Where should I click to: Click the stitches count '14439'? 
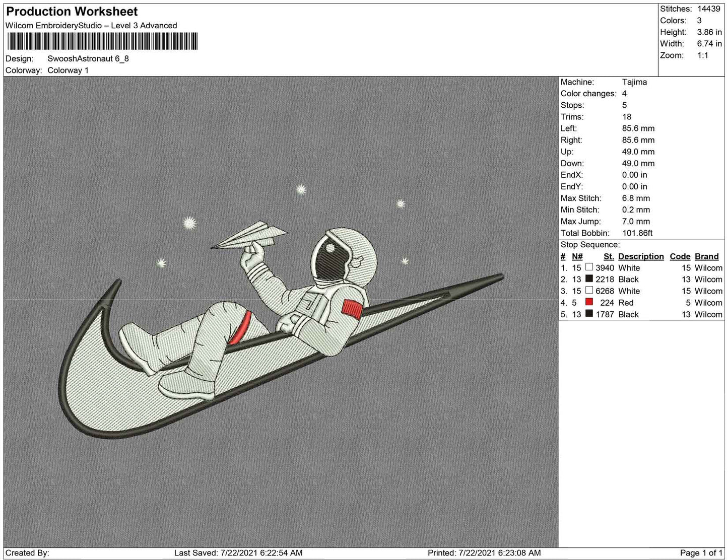709,9
